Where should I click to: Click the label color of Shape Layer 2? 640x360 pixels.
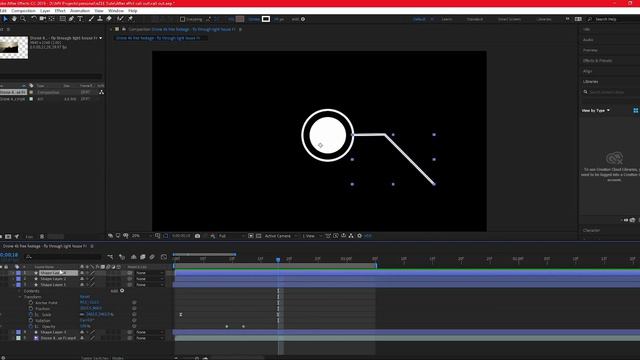tap(18, 279)
